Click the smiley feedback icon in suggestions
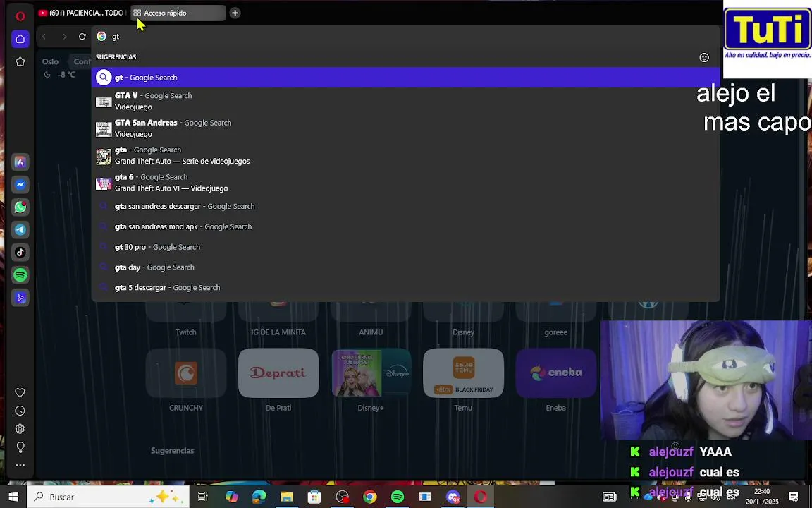The image size is (812, 508). [704, 58]
